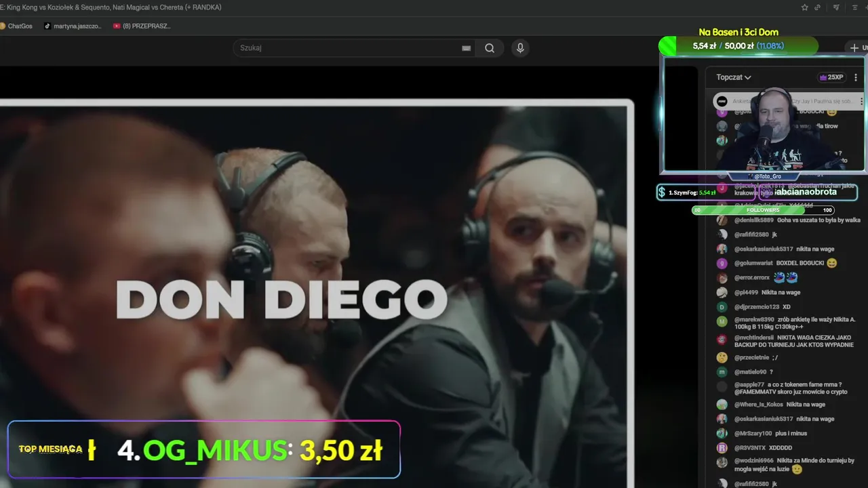Screen dimensions: 868x488
Task: Open the martyna.jaszczo TikTok bookmark
Action: [x=73, y=26]
